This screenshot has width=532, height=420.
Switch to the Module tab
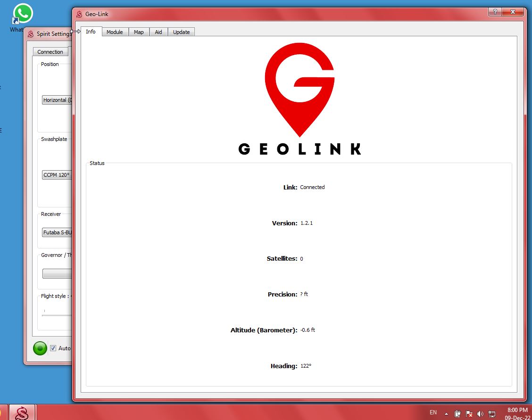tap(115, 32)
